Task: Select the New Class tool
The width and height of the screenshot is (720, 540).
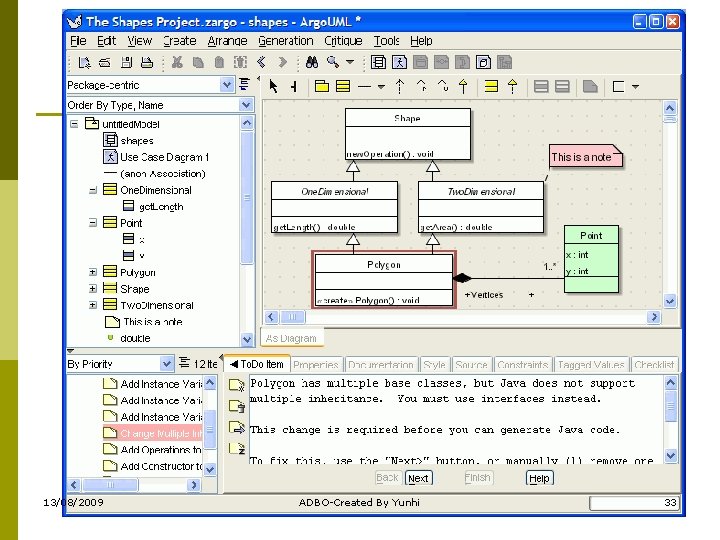Action: coord(343,86)
